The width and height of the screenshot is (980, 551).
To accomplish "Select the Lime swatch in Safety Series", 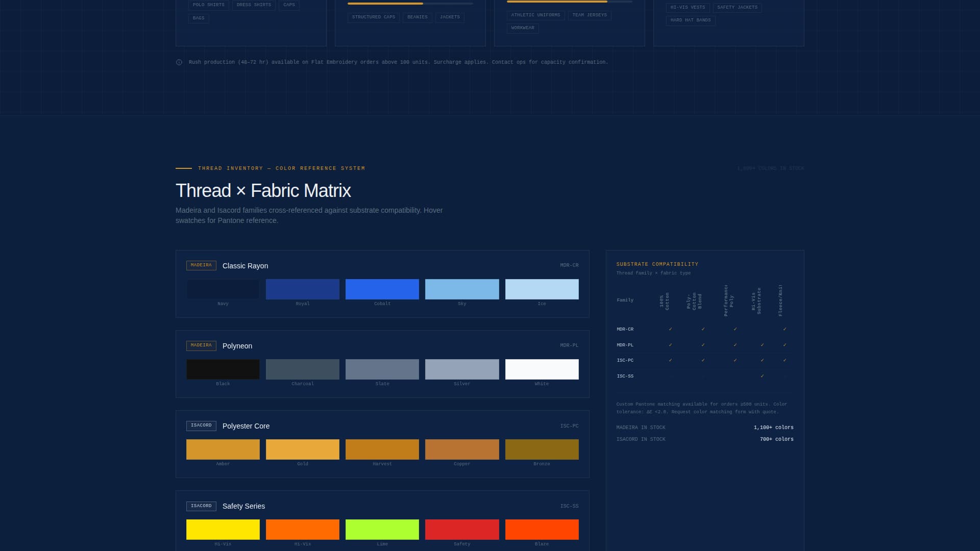I will (x=382, y=529).
